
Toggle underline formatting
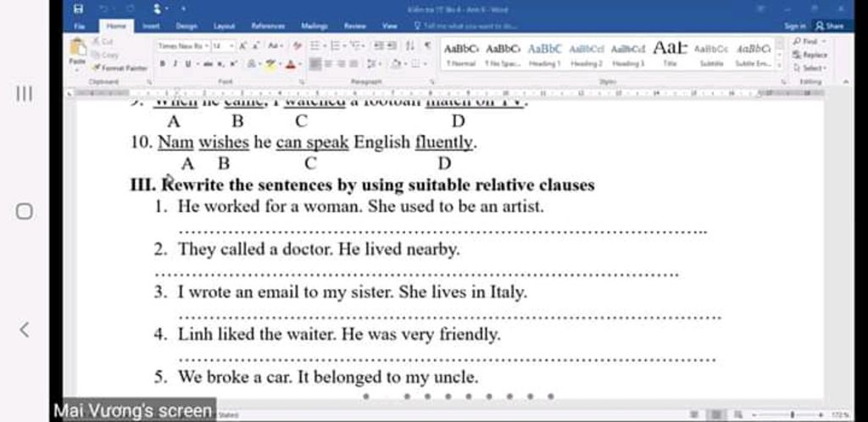(188, 64)
